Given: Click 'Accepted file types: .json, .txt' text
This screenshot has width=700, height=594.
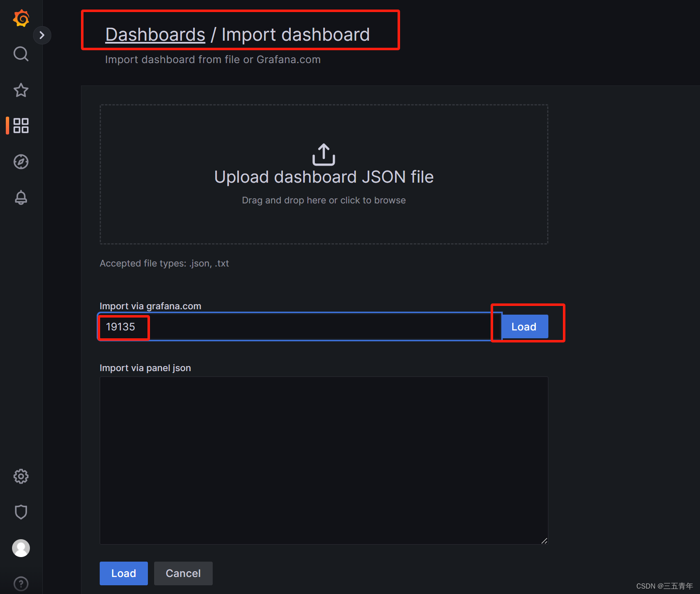Looking at the screenshot, I should point(165,264).
